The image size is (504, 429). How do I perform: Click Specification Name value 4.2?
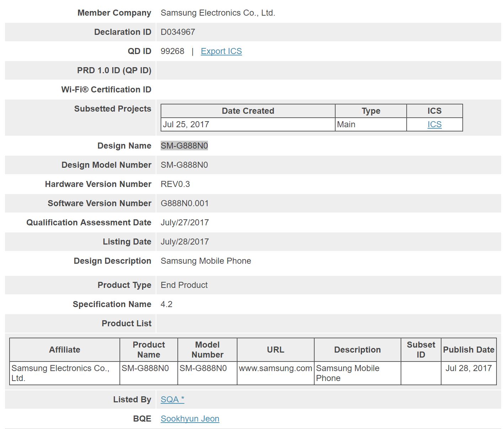tap(166, 304)
